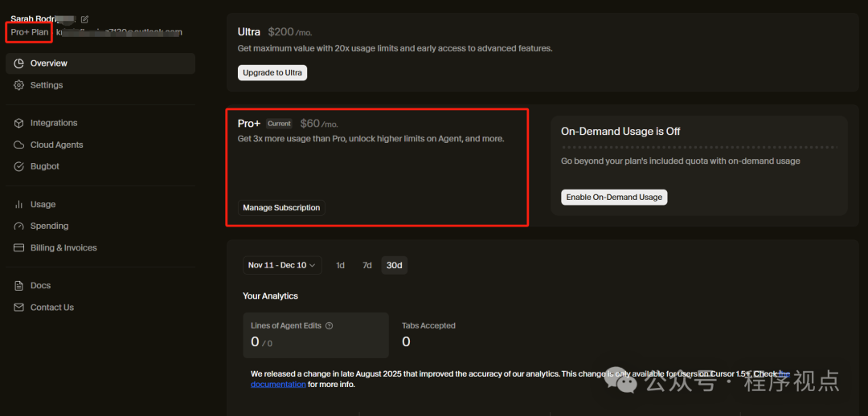Click the Cloud Agents cloud icon
The height and width of the screenshot is (416, 868).
[18, 145]
